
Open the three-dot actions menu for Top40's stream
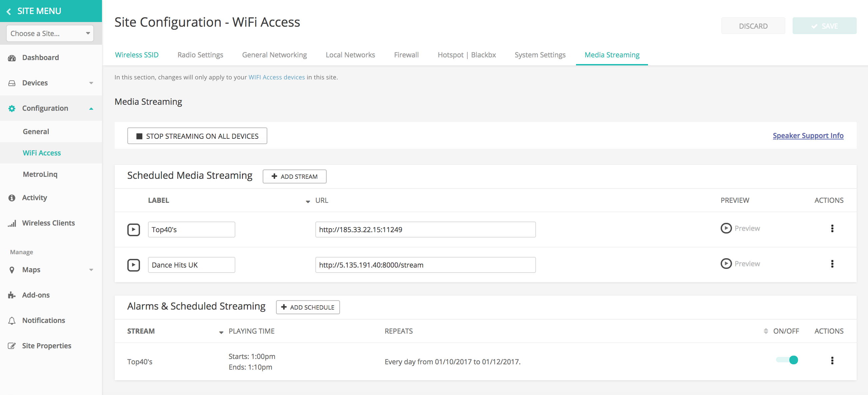point(832,229)
